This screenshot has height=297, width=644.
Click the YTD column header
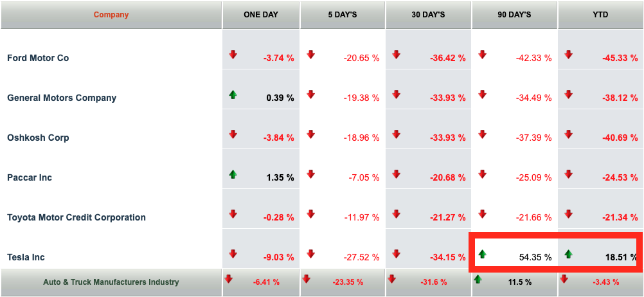tap(600, 15)
